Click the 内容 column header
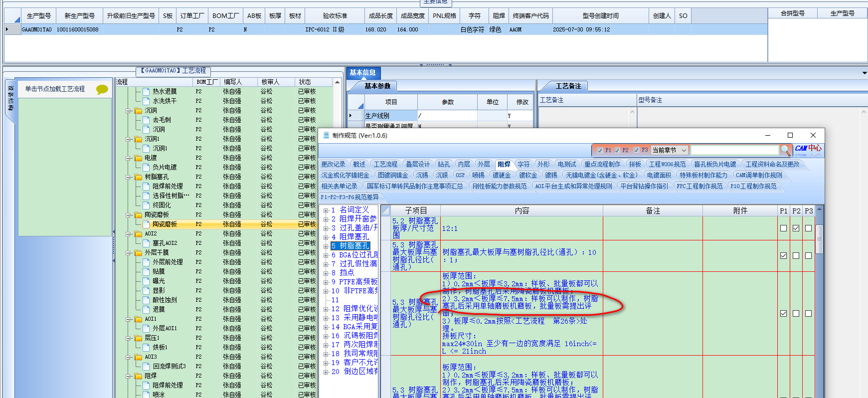Image resolution: width=868 pixels, height=398 pixels. coord(521,211)
